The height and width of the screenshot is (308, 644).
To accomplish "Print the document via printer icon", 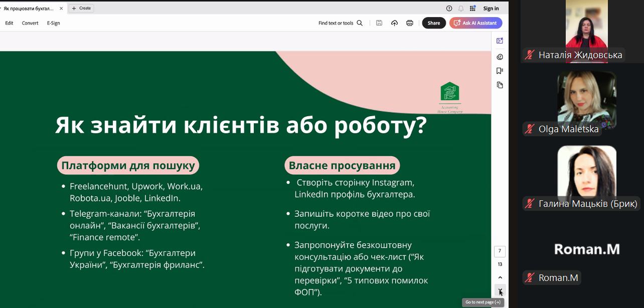I will pos(410,23).
